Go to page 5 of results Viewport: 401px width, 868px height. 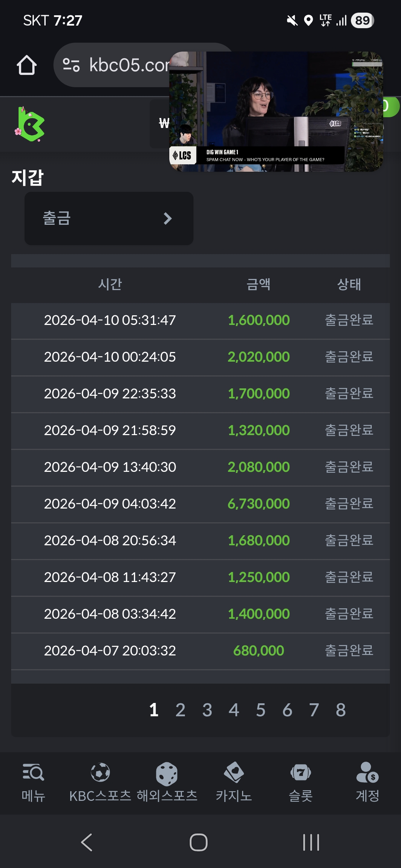261,710
